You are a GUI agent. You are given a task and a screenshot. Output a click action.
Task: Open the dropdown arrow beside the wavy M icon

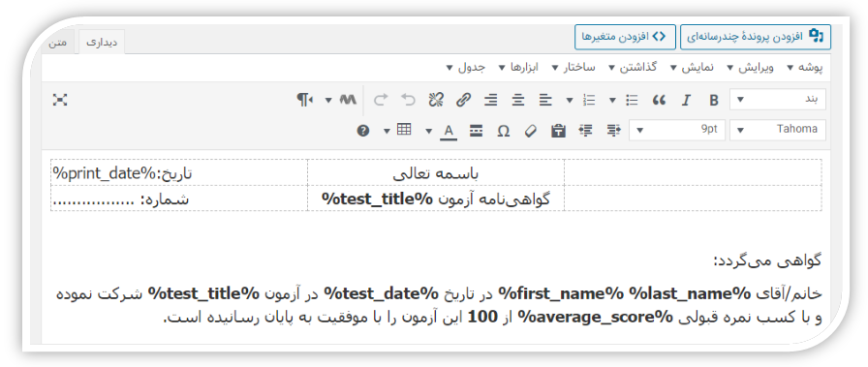coord(328,100)
